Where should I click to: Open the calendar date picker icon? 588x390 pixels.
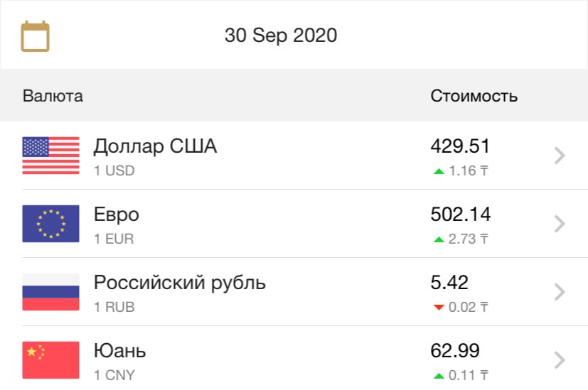point(35,36)
